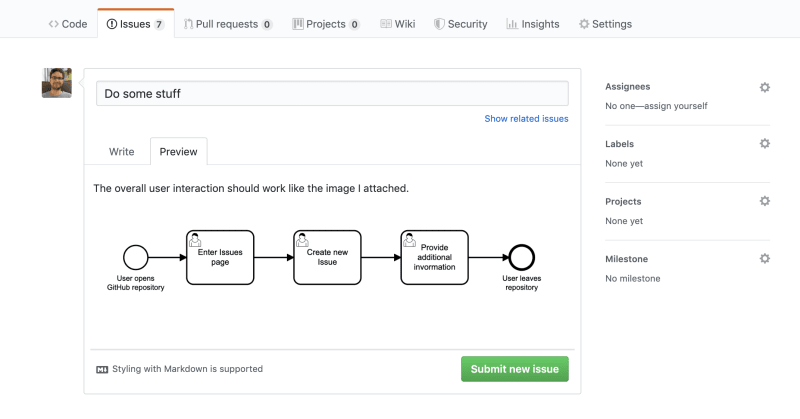Click the issue title input field

click(x=332, y=93)
